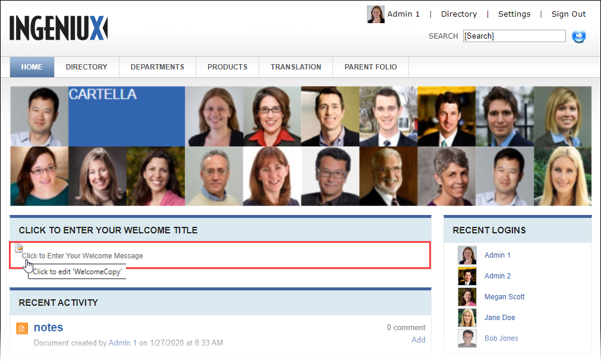The image size is (601, 364).
Task: Open the Directory link in the header
Action: pyautogui.click(x=459, y=14)
